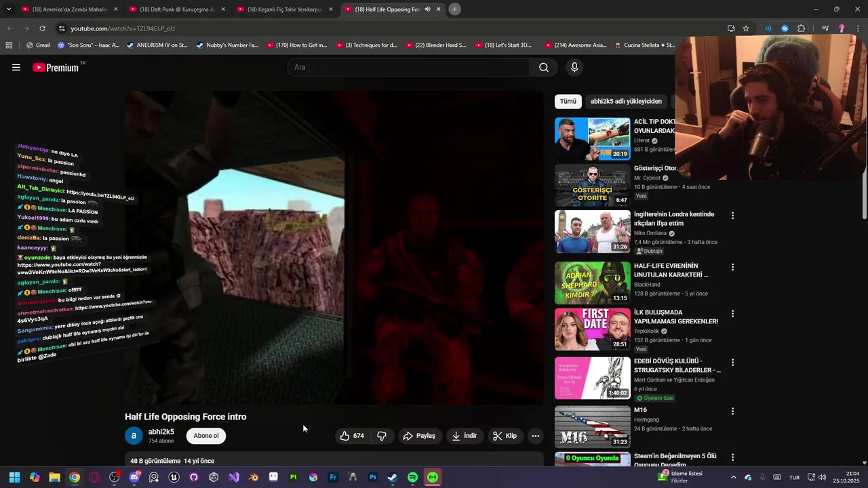868x488 pixels.
Task: Open Windows Start menu
Action: point(14,477)
